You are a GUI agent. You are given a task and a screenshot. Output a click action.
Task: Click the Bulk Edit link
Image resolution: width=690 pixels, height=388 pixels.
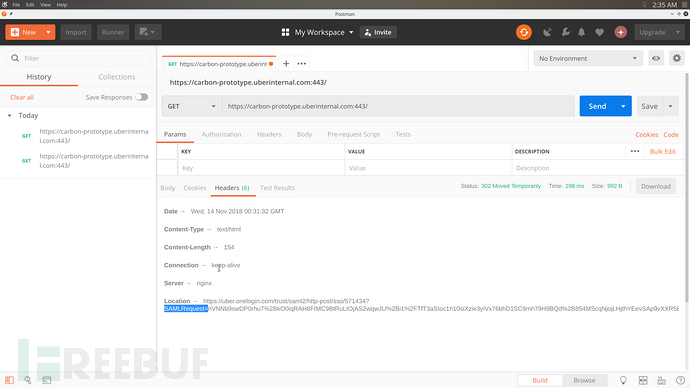point(662,151)
